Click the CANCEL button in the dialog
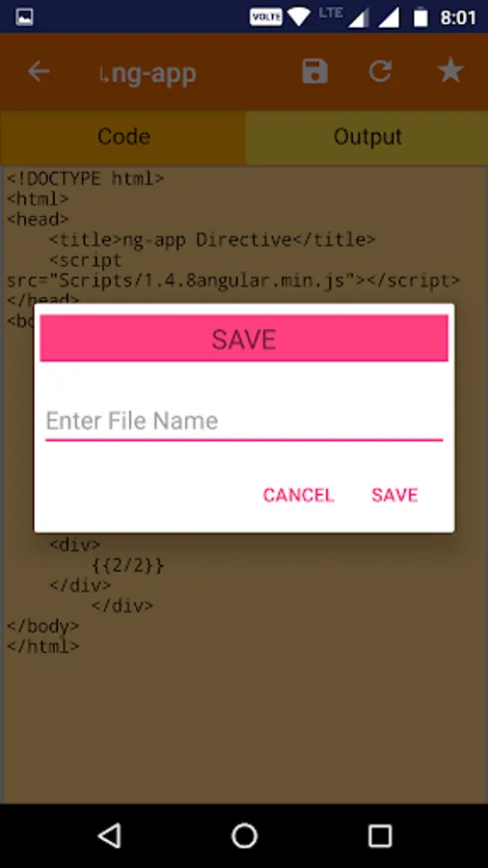This screenshot has height=868, width=488. pos(298,495)
